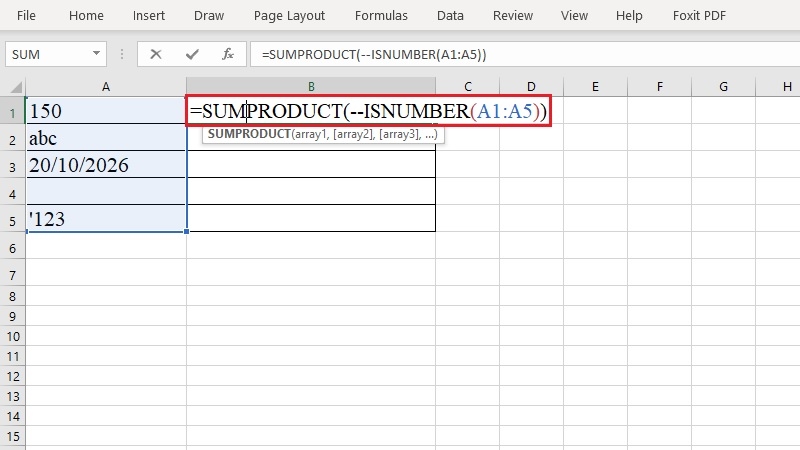Screen dimensions: 800x450
Task: Click the formula bar resize dots handle
Action: click(x=122, y=54)
